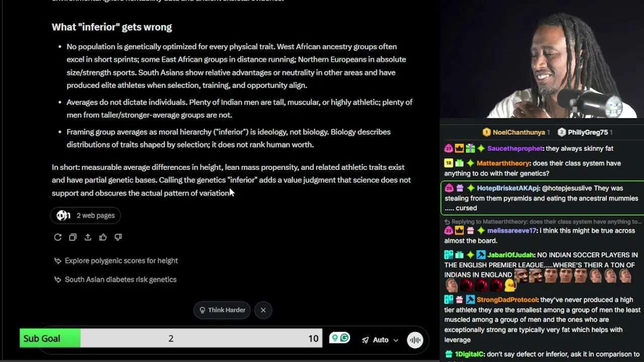Click the green Grammarly icon
Screen dimensions: 644x362
tap(345, 338)
